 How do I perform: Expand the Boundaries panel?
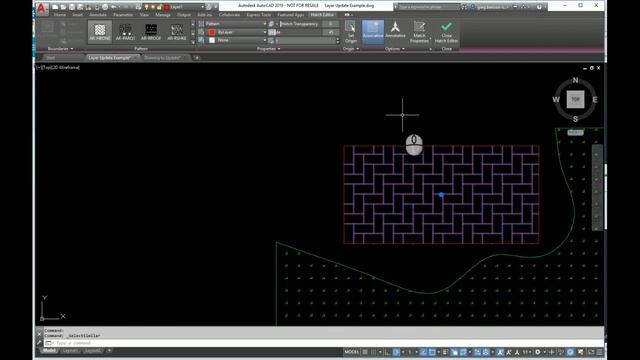tap(60, 49)
